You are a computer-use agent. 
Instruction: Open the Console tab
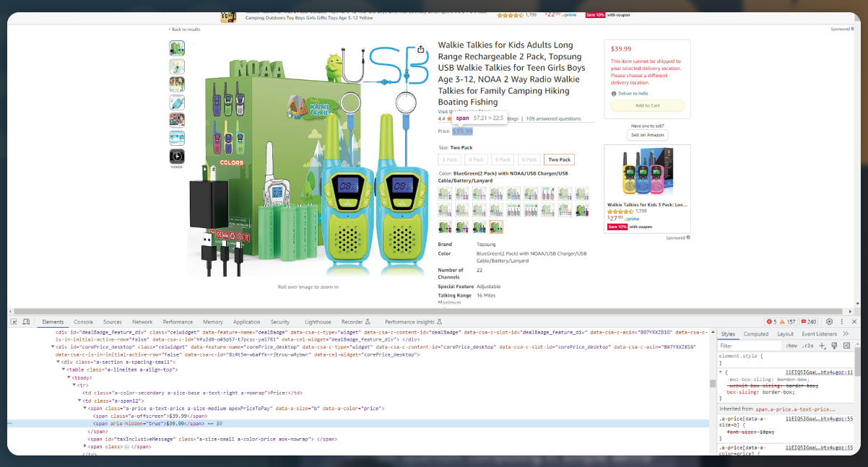(83, 322)
